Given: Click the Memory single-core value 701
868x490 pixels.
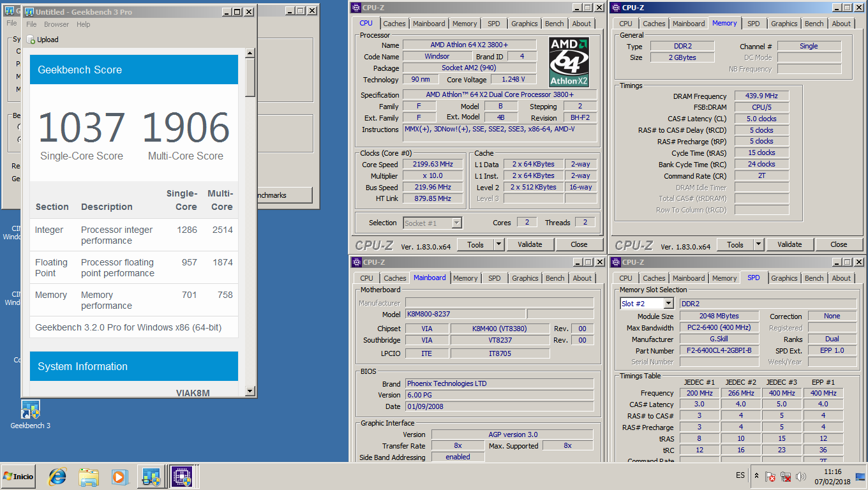Looking at the screenshot, I should click(x=190, y=295).
